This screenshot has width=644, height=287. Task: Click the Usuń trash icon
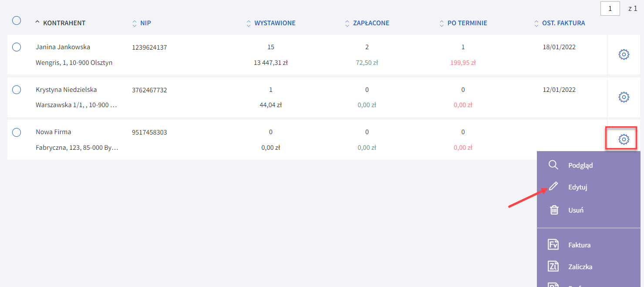[553, 210]
